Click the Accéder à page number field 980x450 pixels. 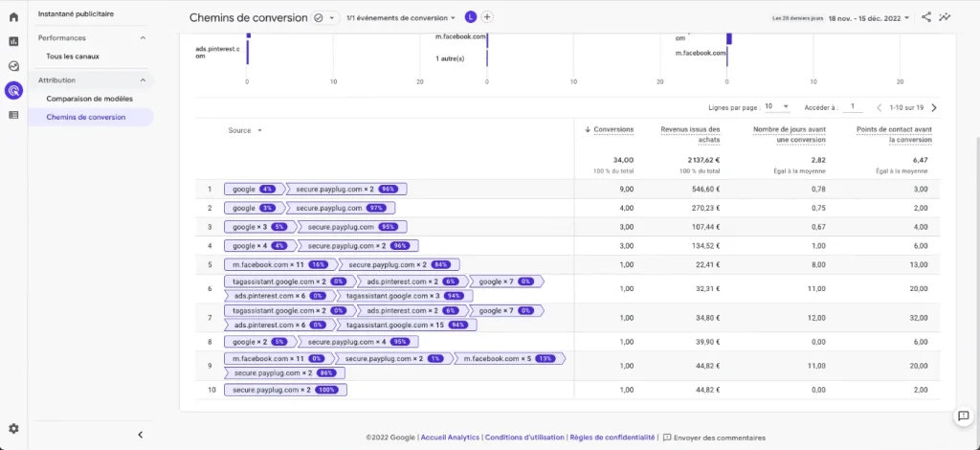pyautogui.click(x=853, y=107)
